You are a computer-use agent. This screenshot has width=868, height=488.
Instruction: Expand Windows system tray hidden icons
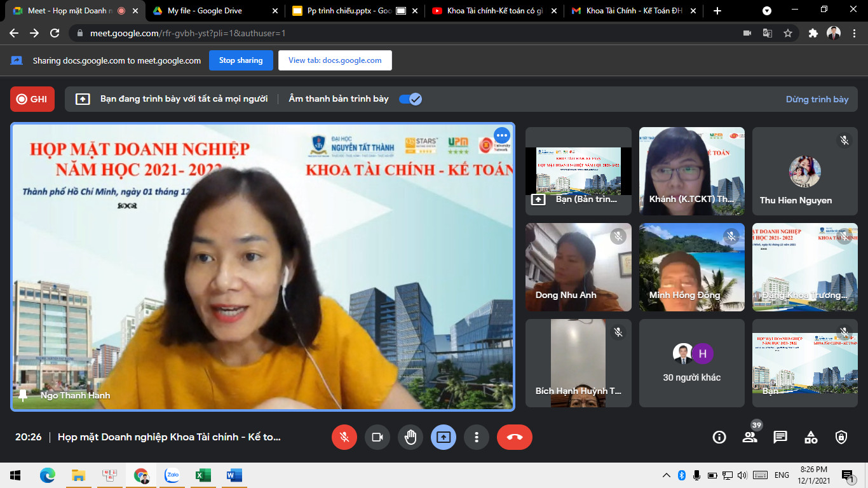click(666, 475)
